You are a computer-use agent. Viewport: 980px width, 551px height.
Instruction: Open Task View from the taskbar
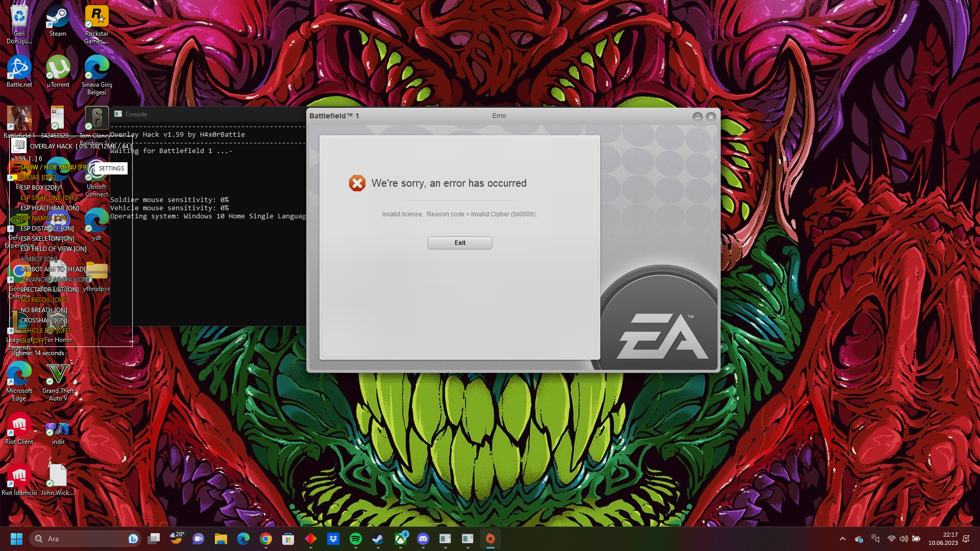pyautogui.click(x=154, y=539)
